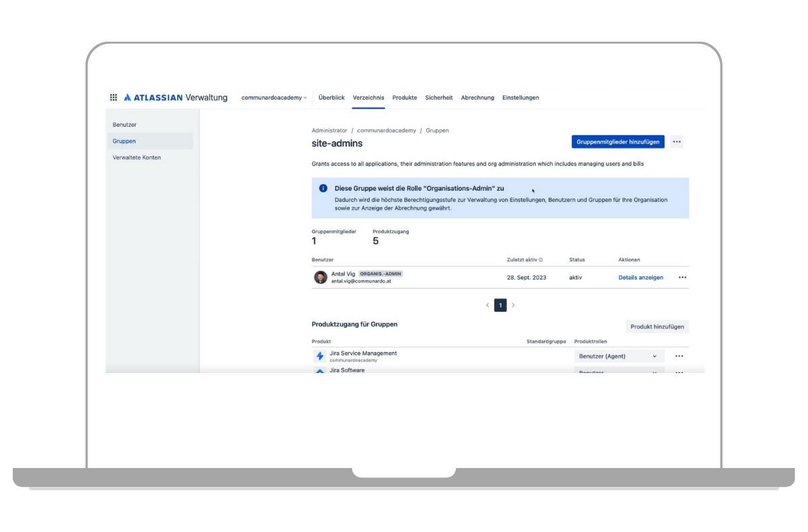Click the user name Antal Vig
808x532 pixels.
click(343, 274)
